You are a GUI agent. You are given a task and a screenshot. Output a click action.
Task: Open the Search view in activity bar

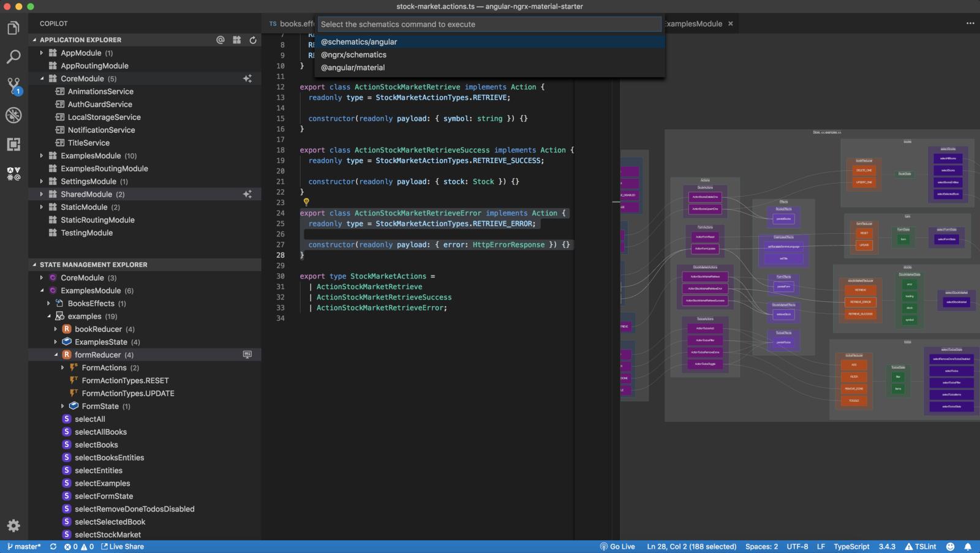pos(13,57)
